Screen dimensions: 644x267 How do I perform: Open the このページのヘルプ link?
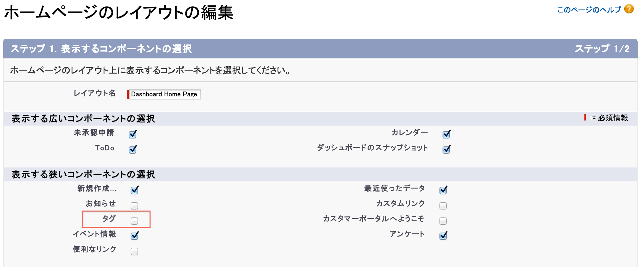click(589, 10)
